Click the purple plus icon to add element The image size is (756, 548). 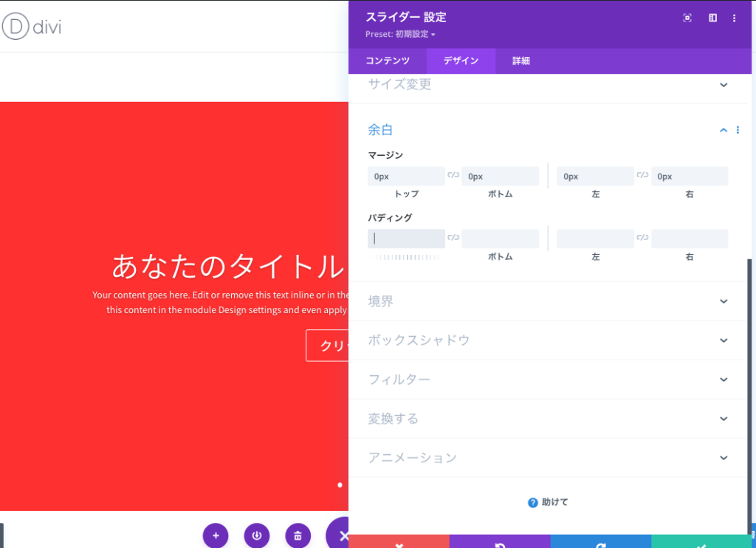point(216,535)
